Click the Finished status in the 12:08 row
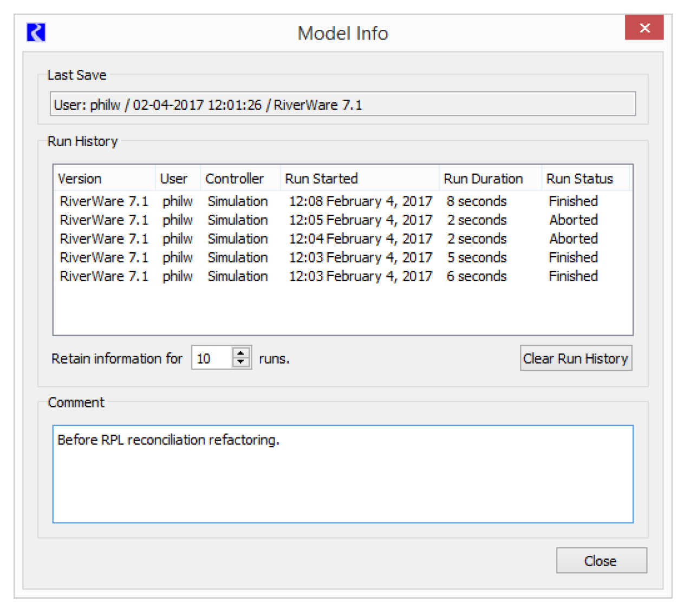684x616 pixels. [x=574, y=201]
